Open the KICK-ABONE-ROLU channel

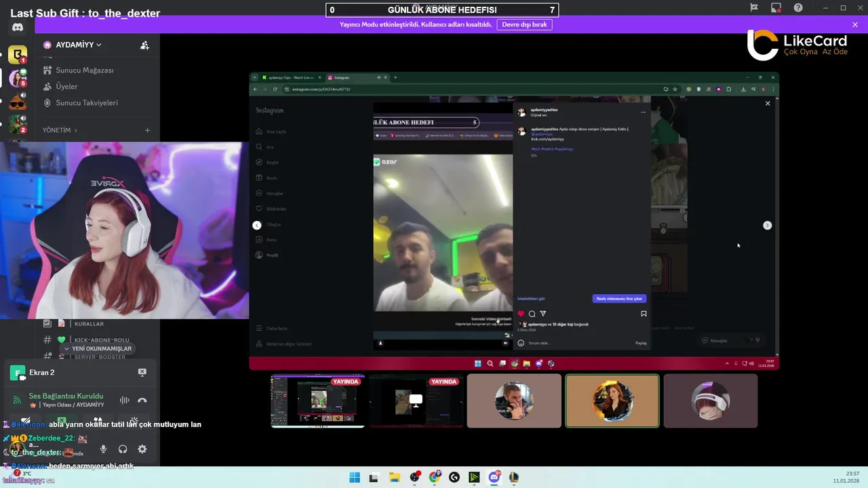coord(101,340)
